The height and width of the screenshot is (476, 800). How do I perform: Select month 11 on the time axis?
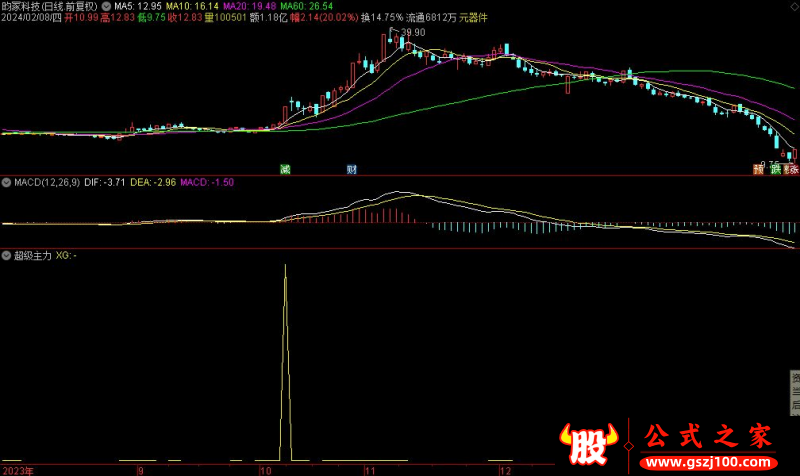[x=370, y=470]
